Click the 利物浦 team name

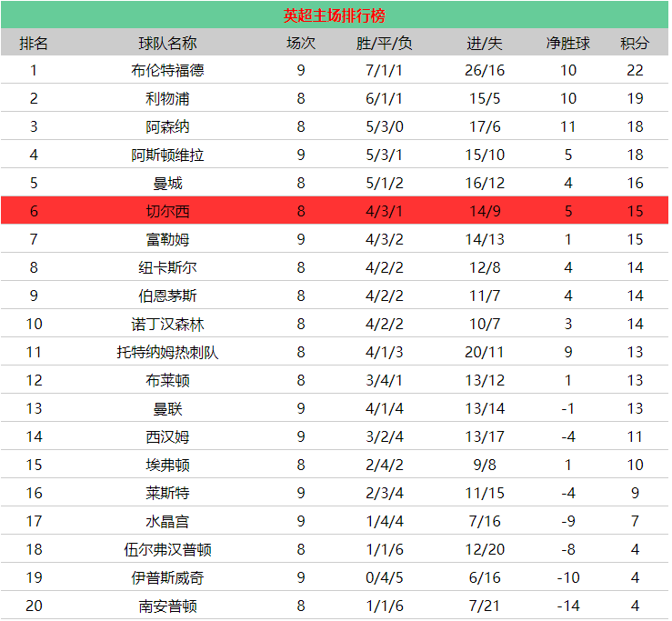point(167,98)
